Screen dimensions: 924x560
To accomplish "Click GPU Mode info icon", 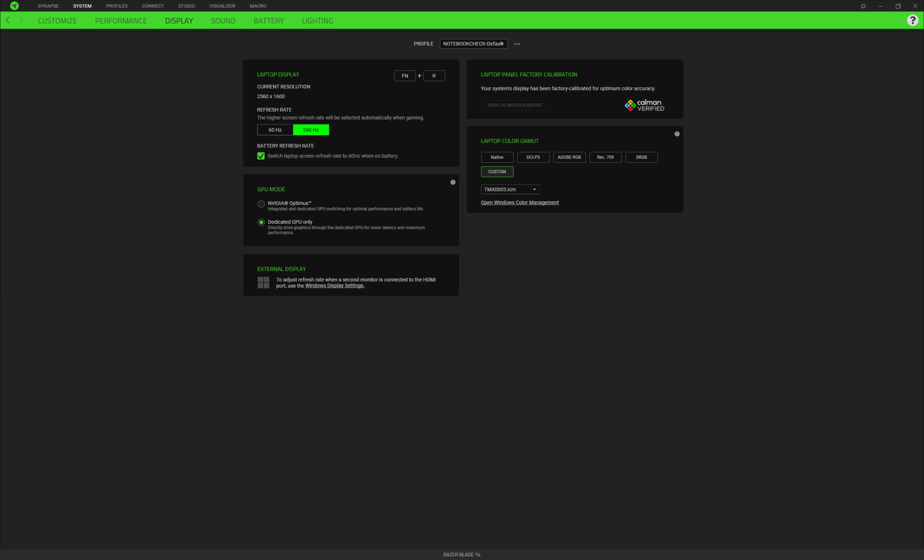I will coord(453,182).
